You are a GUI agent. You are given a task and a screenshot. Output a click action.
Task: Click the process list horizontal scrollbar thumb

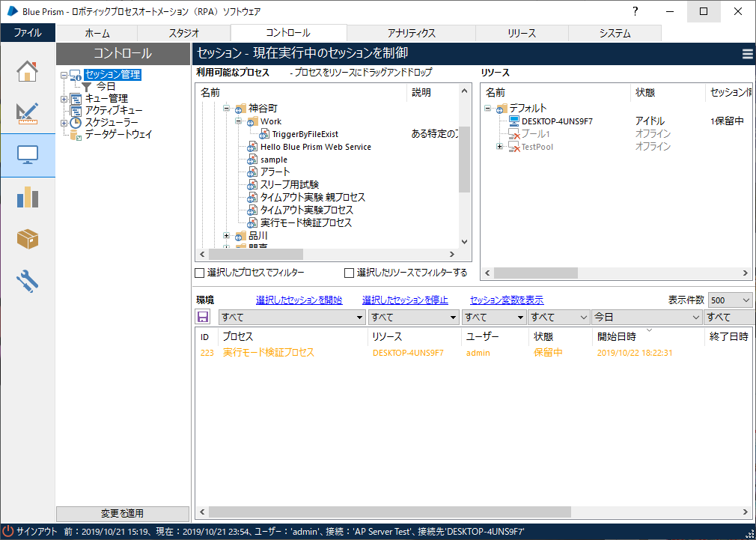[x=255, y=254]
